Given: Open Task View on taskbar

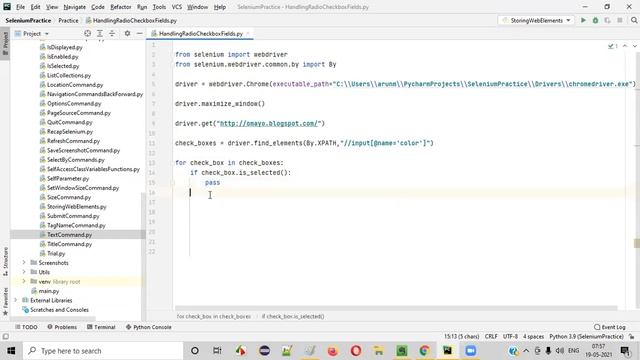Looking at the screenshot, I should (x=217, y=351).
